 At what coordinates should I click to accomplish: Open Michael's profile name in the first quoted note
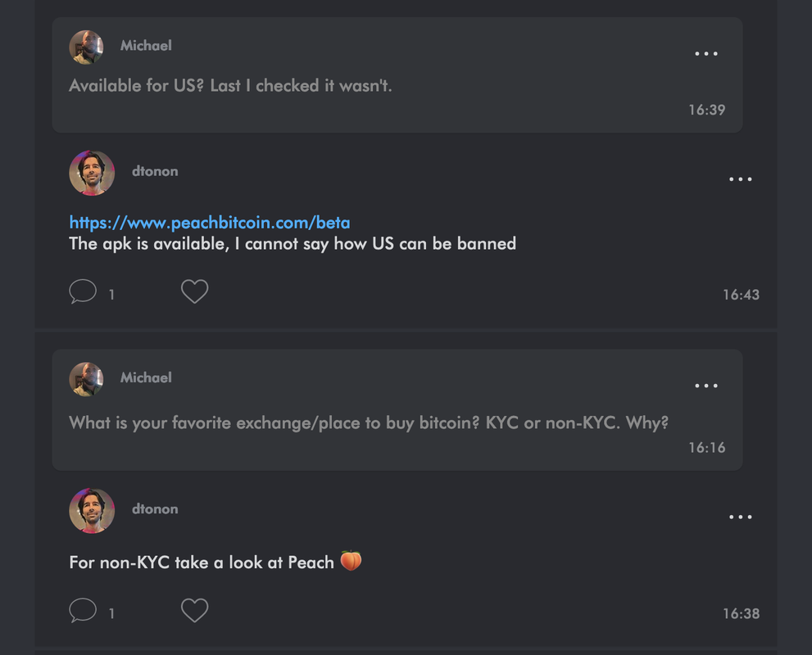(x=146, y=46)
